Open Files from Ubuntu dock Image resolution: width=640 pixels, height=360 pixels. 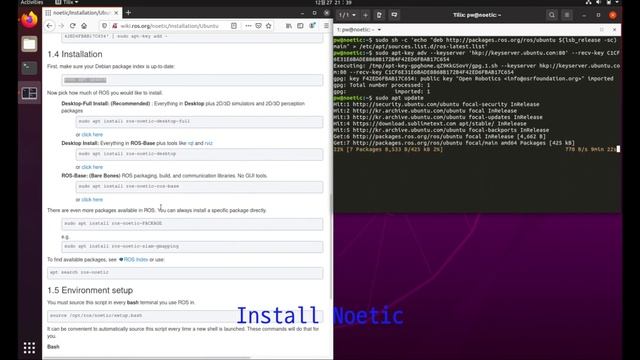point(29,44)
